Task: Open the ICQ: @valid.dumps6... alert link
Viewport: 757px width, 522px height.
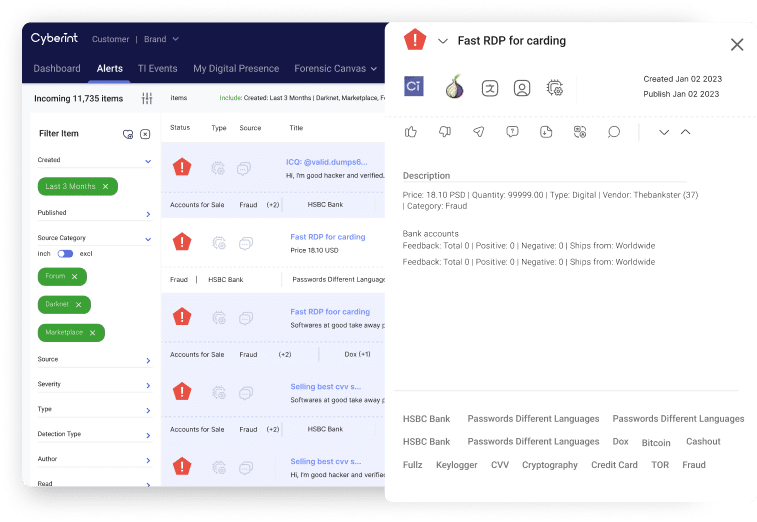Action: (326, 162)
